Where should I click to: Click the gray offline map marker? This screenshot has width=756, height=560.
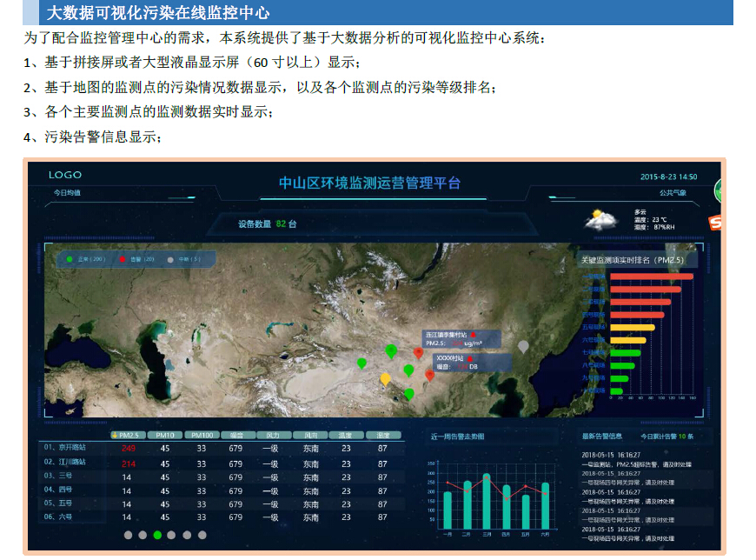(x=522, y=346)
